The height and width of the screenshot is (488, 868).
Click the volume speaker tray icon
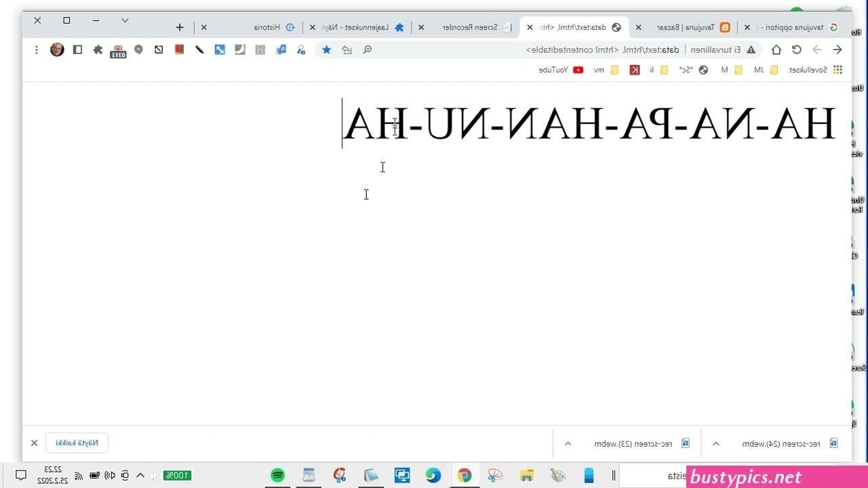[x=109, y=476]
